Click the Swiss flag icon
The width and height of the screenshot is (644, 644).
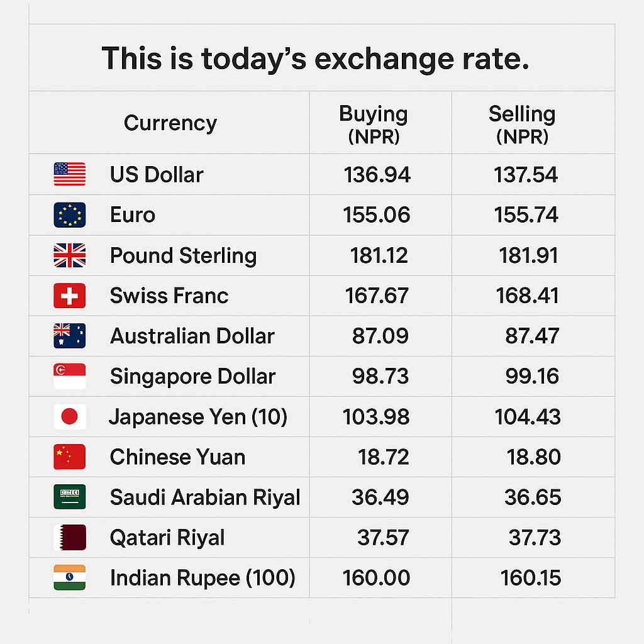pos(69,296)
